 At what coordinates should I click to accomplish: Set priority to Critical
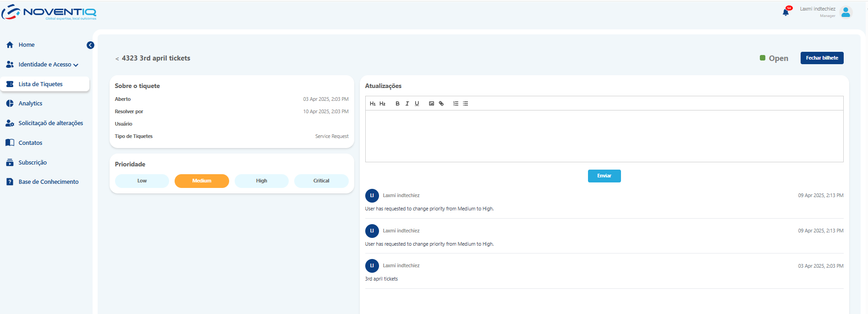coord(321,181)
